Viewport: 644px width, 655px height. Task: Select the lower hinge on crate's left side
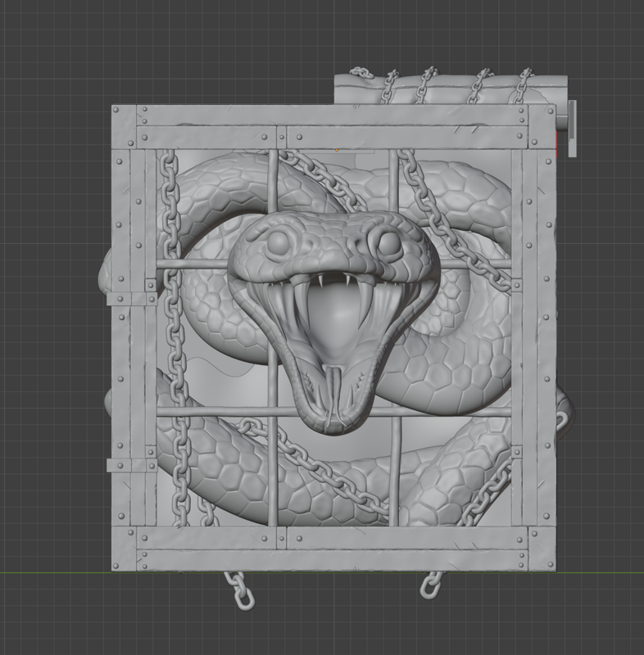(x=132, y=465)
